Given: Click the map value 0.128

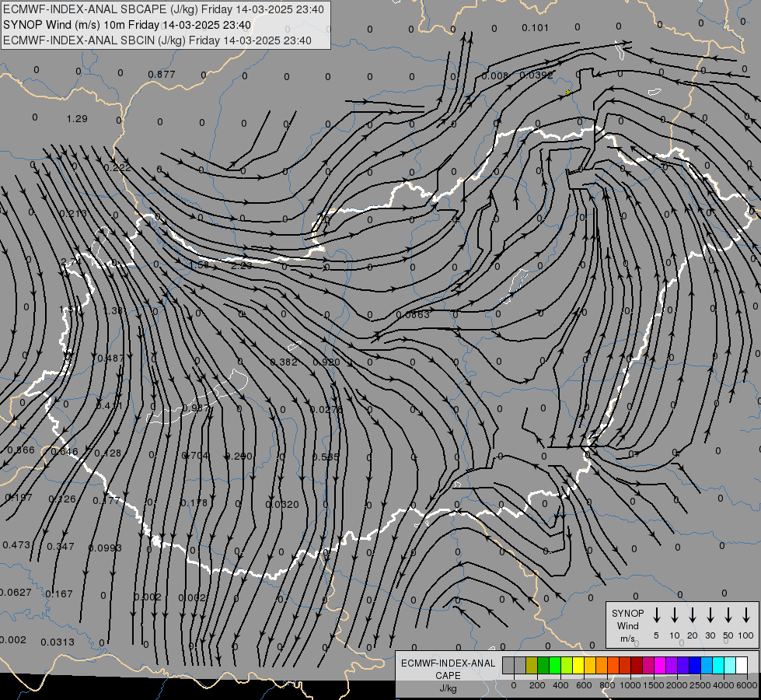Looking at the screenshot, I should pyautogui.click(x=108, y=453).
